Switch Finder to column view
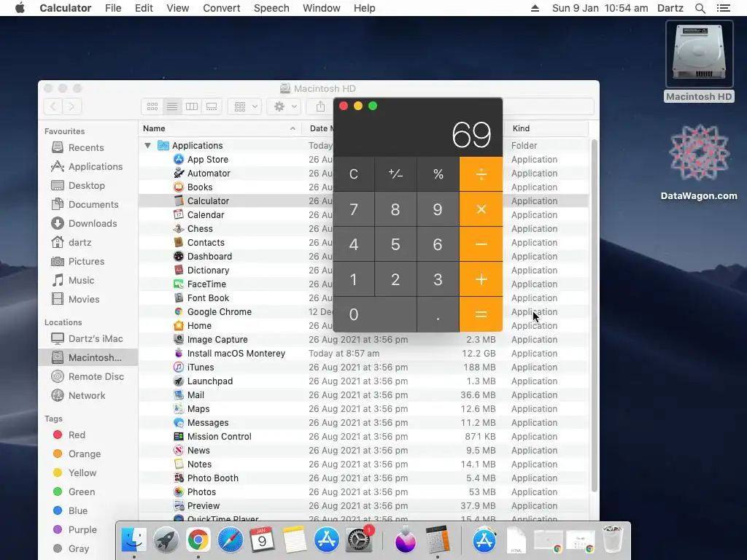This screenshot has width=747, height=560. tap(192, 106)
